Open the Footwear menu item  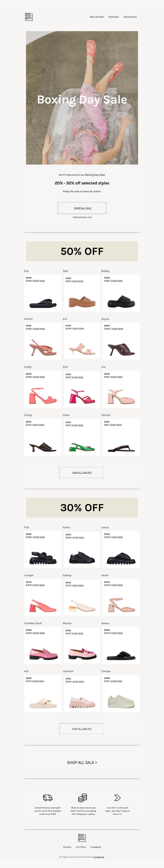click(114, 17)
